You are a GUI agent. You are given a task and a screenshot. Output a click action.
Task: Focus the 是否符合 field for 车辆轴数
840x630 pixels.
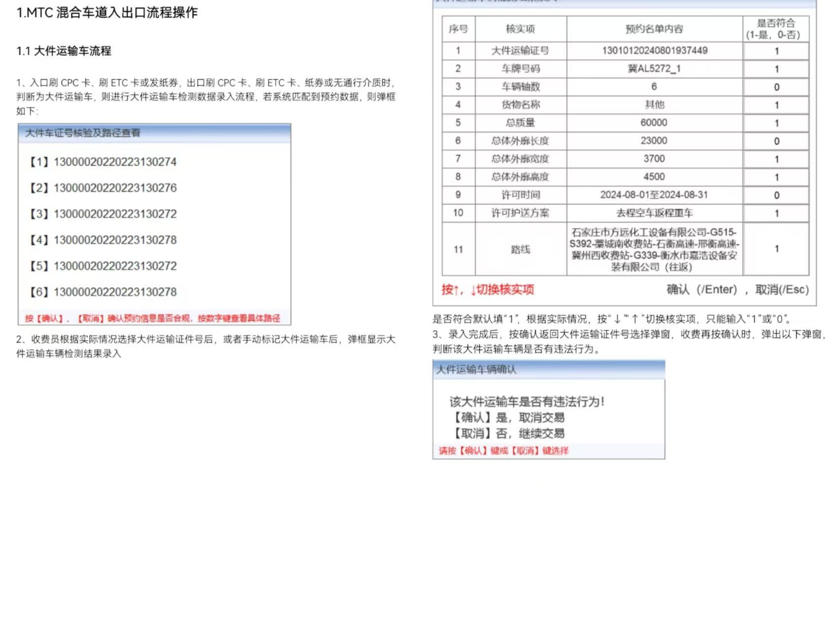pyautogui.click(x=776, y=87)
